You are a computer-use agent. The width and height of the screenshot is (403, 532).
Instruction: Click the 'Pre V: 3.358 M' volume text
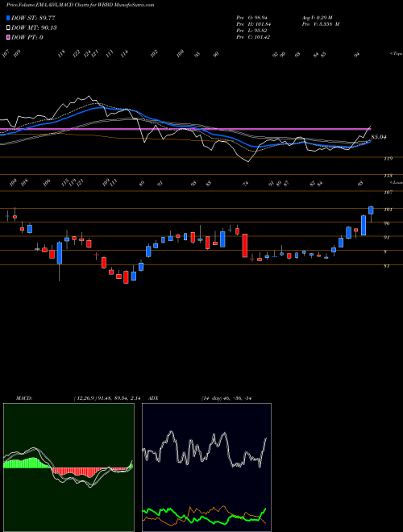[321, 24]
